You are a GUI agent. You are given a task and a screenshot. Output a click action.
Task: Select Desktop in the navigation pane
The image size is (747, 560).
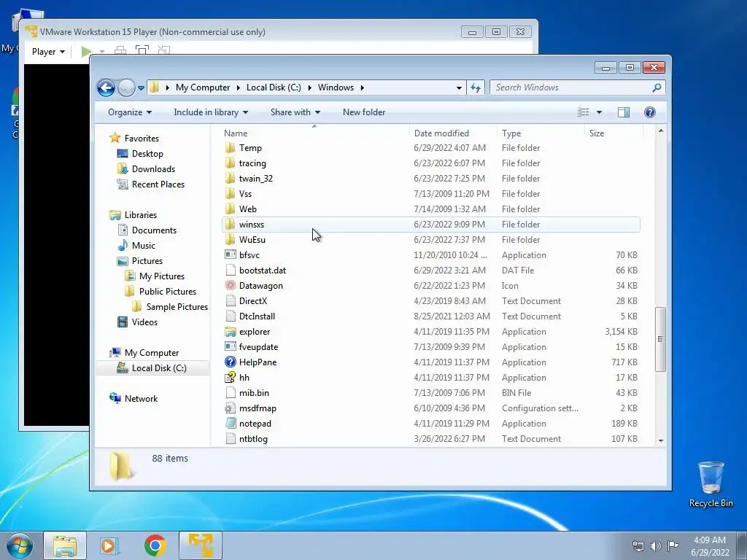click(147, 154)
